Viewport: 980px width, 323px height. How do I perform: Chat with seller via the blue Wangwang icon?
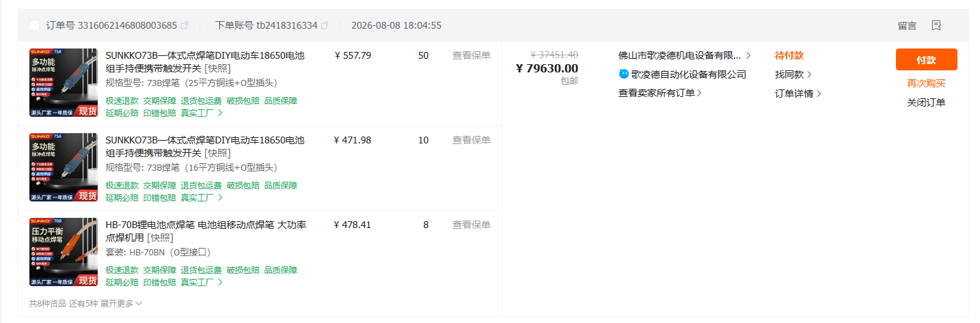[x=623, y=74]
